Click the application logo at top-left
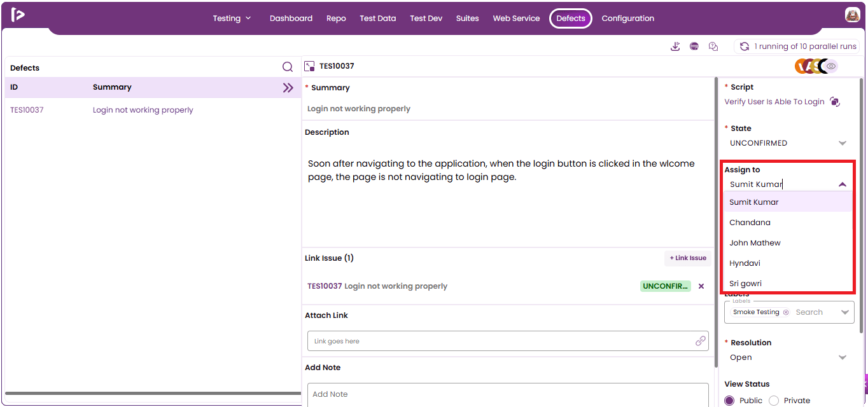This screenshot has height=407, width=868. [x=18, y=15]
